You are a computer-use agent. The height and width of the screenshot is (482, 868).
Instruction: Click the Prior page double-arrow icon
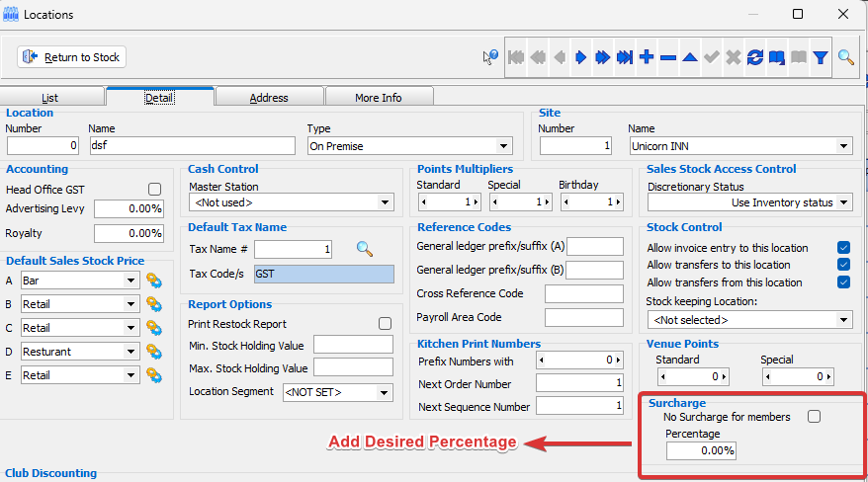pyautogui.click(x=538, y=57)
